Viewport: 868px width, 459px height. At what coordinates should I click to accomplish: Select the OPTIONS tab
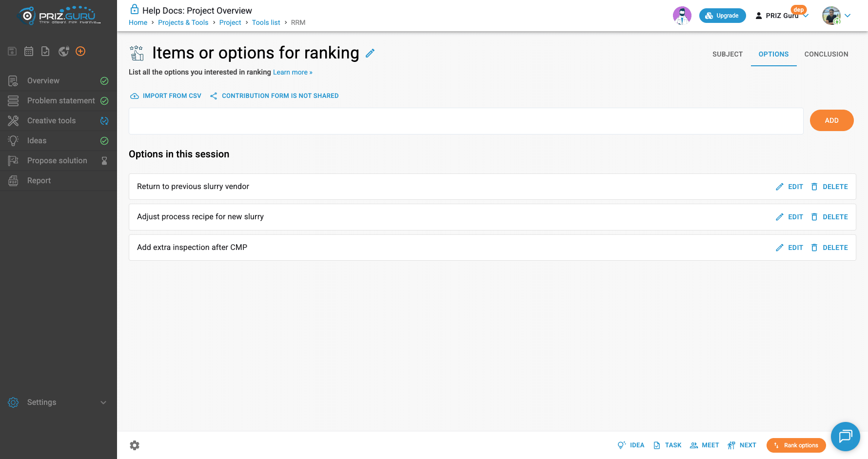[x=773, y=54]
